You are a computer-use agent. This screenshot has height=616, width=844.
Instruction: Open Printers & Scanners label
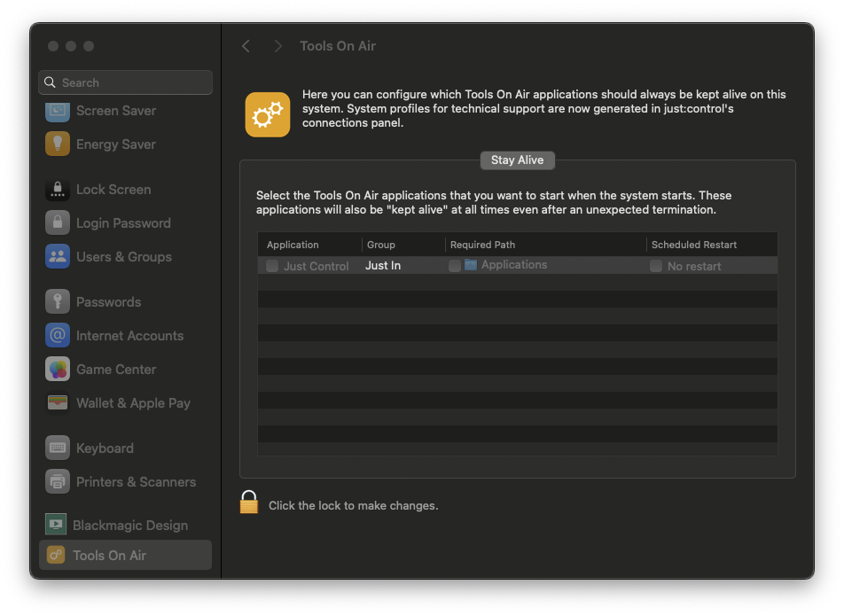[x=137, y=482]
